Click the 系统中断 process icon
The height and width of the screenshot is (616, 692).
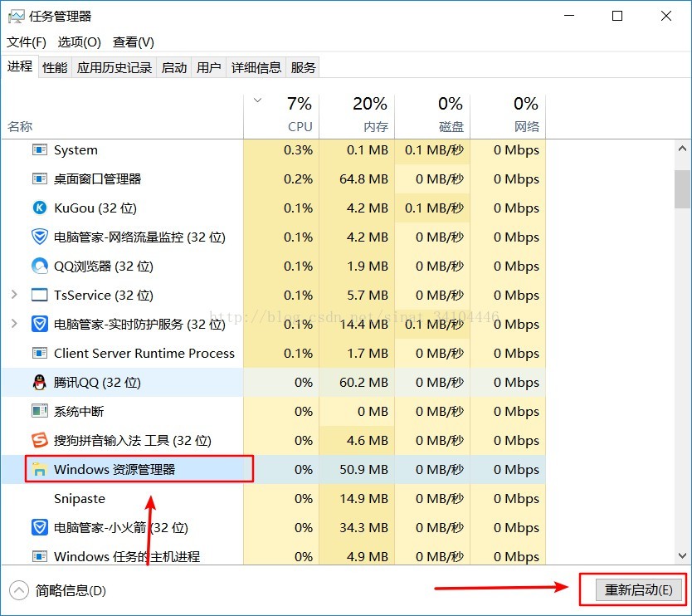point(40,411)
